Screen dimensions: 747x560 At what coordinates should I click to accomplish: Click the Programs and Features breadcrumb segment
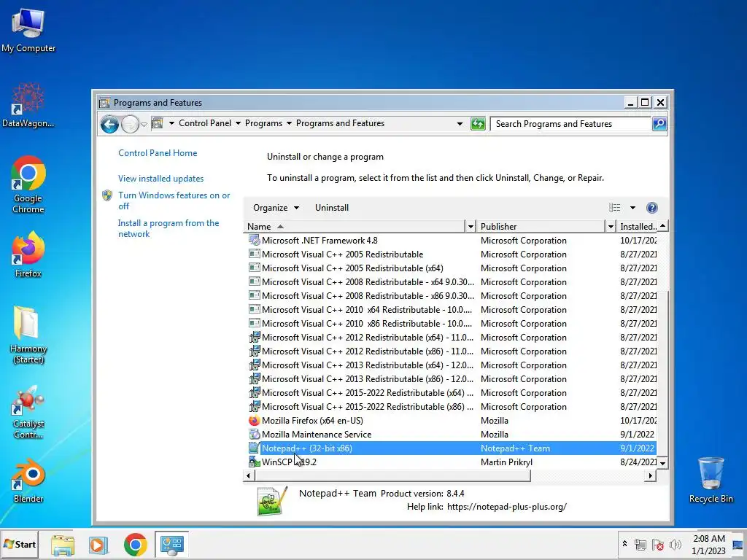[x=340, y=123]
